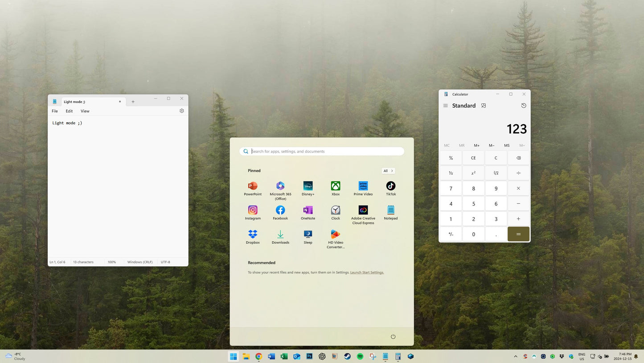This screenshot has width=644, height=363.
Task: Click the plus/minus sign key in Calculator
Action: coord(451,234)
